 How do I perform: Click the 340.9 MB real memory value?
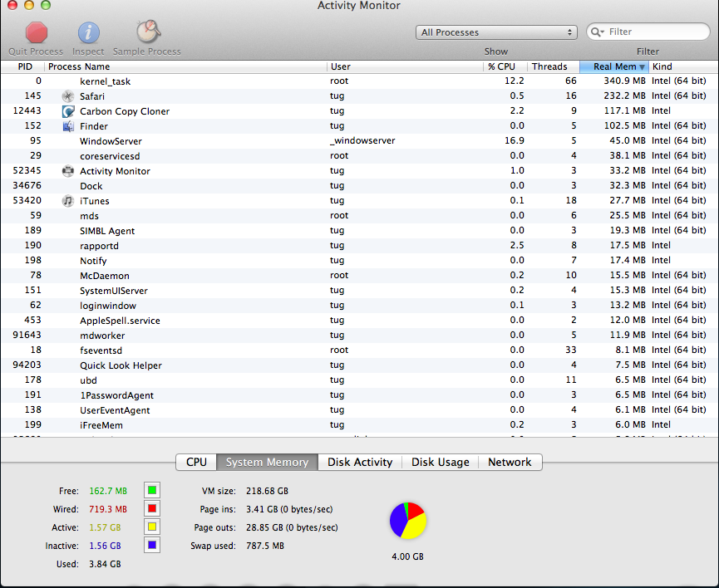coord(624,81)
